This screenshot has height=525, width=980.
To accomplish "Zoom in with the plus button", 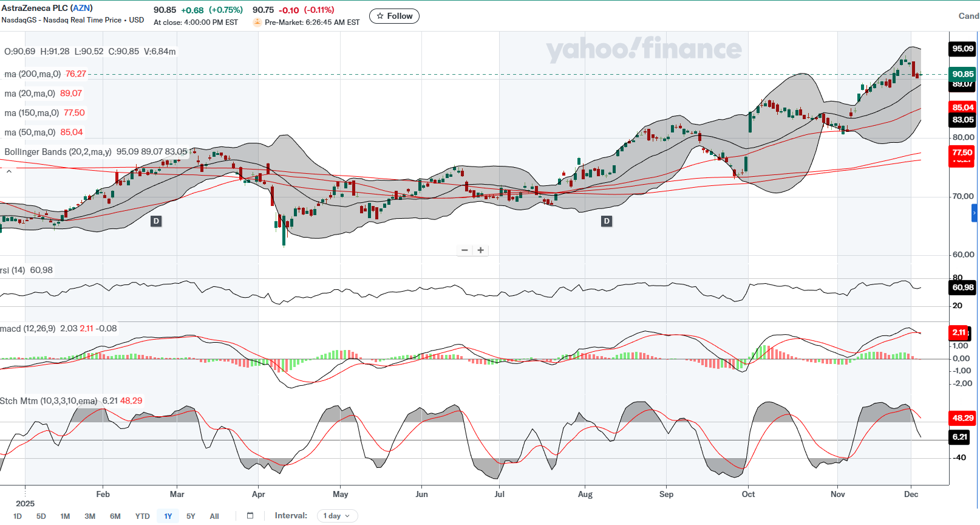I will [x=481, y=250].
